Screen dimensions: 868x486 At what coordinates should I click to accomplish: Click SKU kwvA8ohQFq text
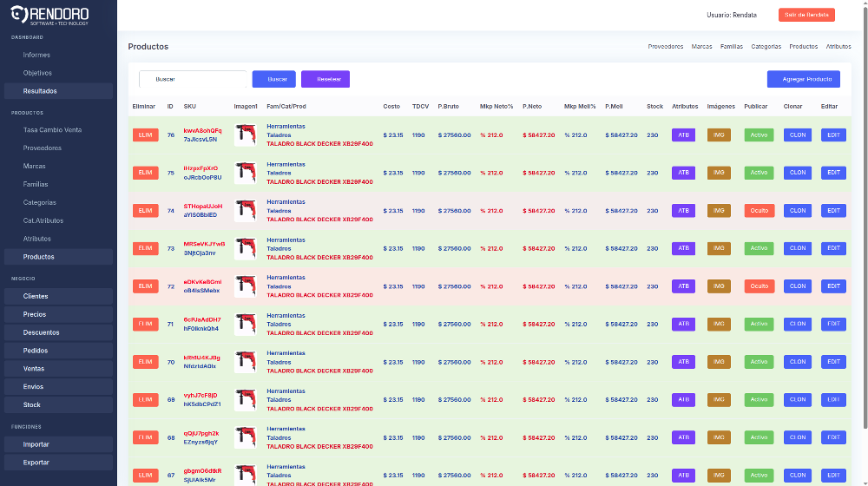click(x=202, y=131)
